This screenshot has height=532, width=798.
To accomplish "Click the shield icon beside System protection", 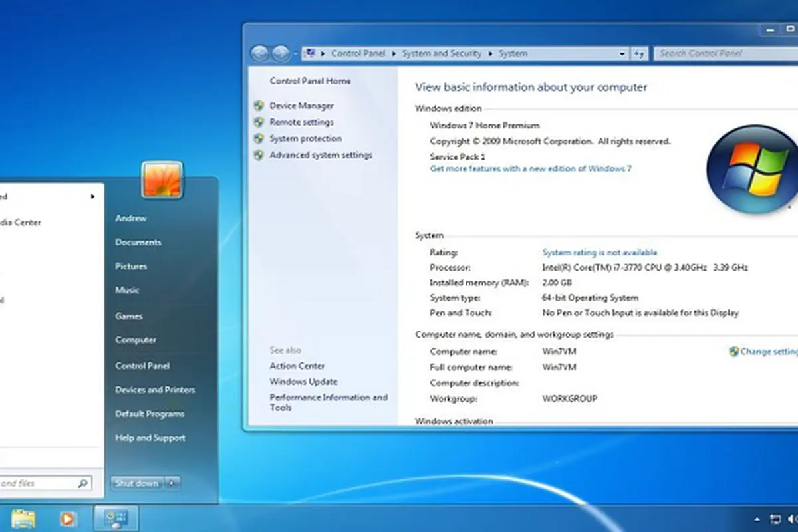I will click(x=259, y=138).
